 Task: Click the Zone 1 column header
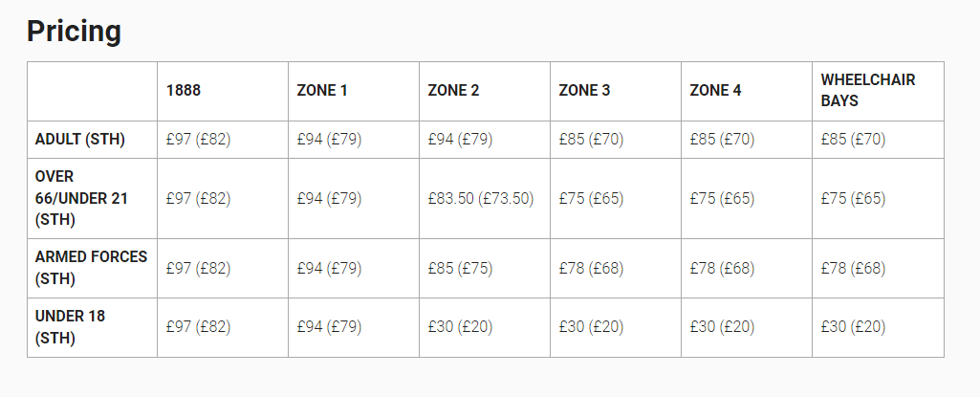322,91
